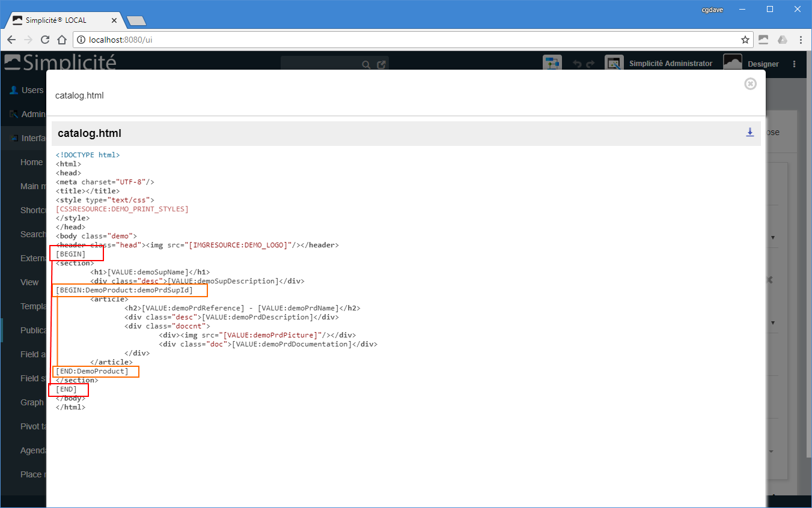
Task: Click the [VALUE:demoPrdPicture] text
Action: tap(270, 335)
